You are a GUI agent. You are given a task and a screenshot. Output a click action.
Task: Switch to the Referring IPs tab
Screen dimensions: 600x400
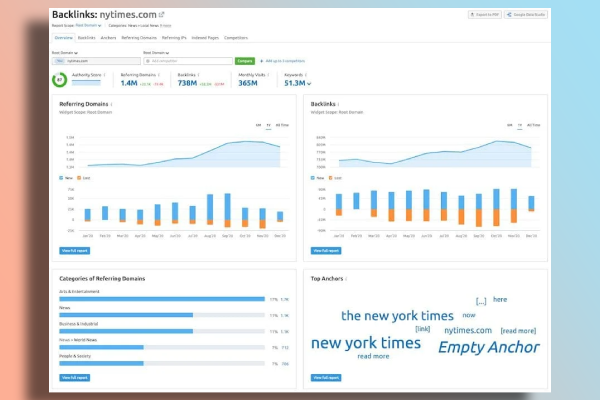(x=174, y=38)
